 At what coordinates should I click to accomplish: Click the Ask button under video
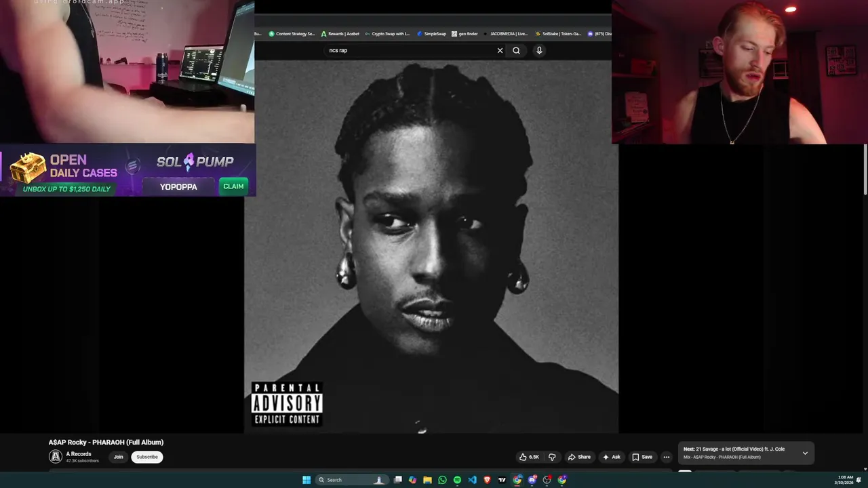pyautogui.click(x=611, y=457)
